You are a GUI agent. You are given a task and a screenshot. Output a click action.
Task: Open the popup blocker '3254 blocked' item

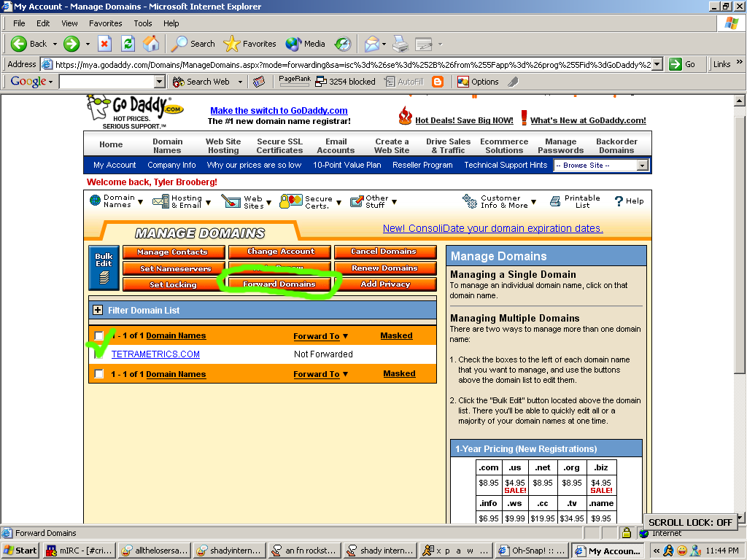[345, 82]
